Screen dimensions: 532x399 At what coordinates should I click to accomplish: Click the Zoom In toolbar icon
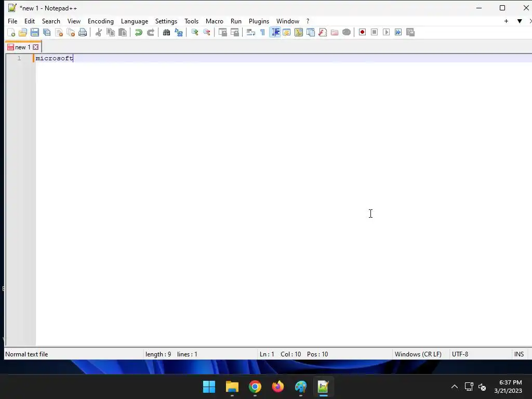(x=195, y=32)
